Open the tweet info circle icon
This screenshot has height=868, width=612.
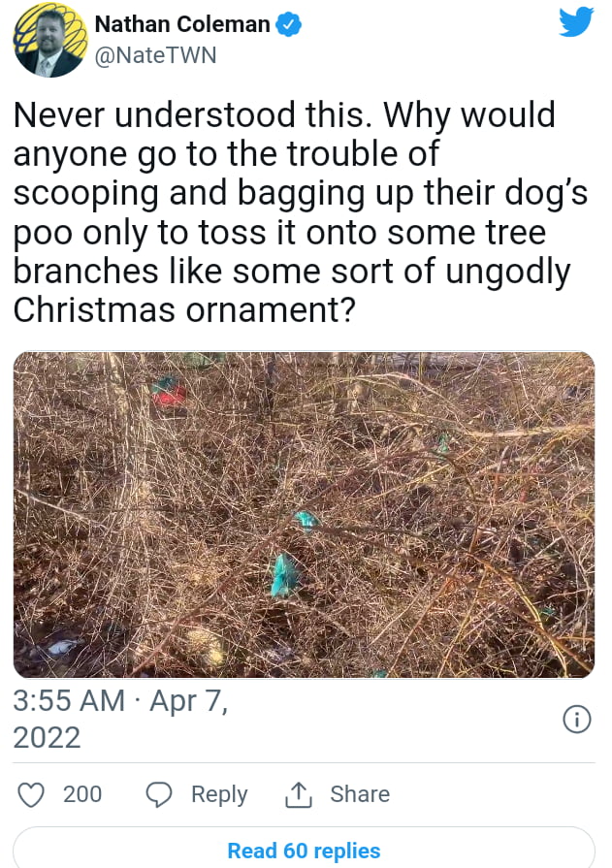pyautogui.click(x=577, y=720)
